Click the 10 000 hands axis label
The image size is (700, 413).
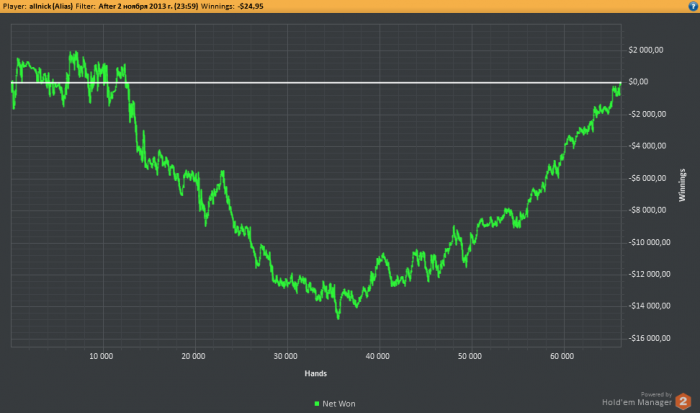[101, 356]
